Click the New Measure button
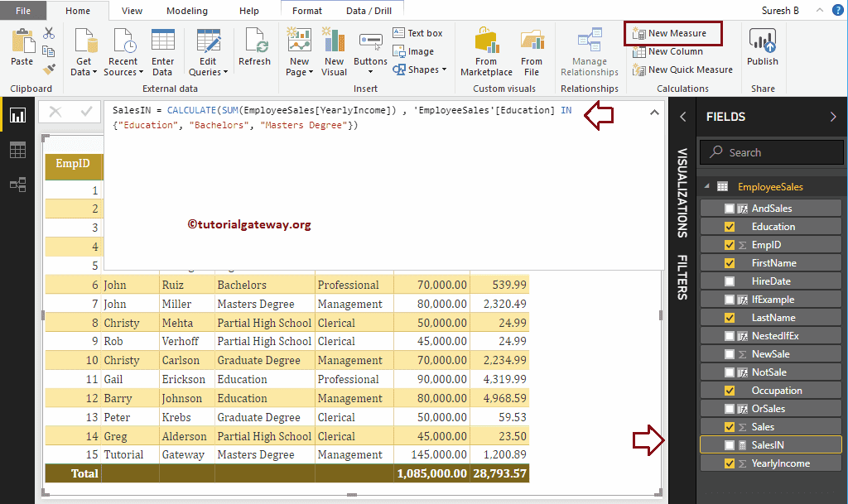This screenshot has width=848, height=504. 672,33
